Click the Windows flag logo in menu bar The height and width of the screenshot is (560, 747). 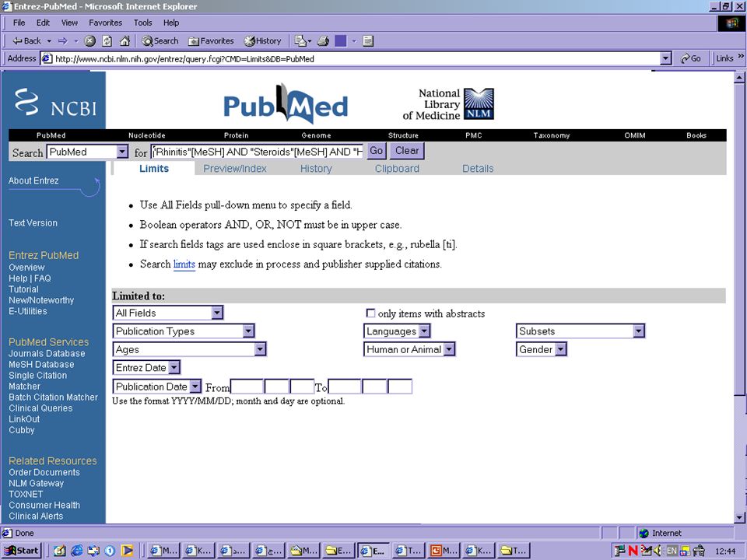[731, 23]
